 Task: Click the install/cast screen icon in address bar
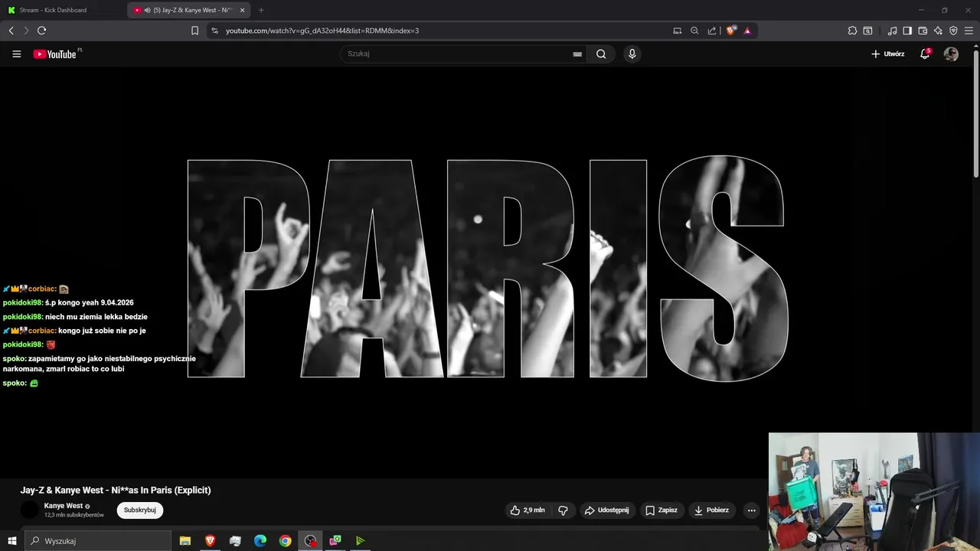(677, 31)
